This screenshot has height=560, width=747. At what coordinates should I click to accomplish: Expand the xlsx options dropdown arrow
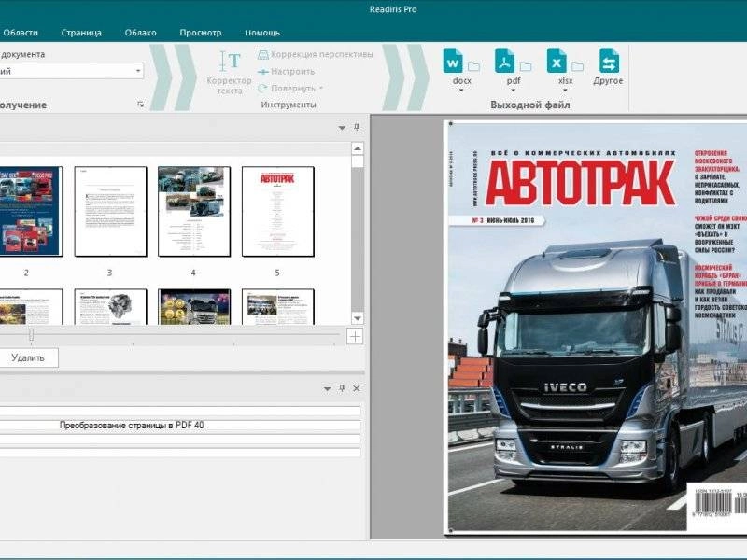565,90
